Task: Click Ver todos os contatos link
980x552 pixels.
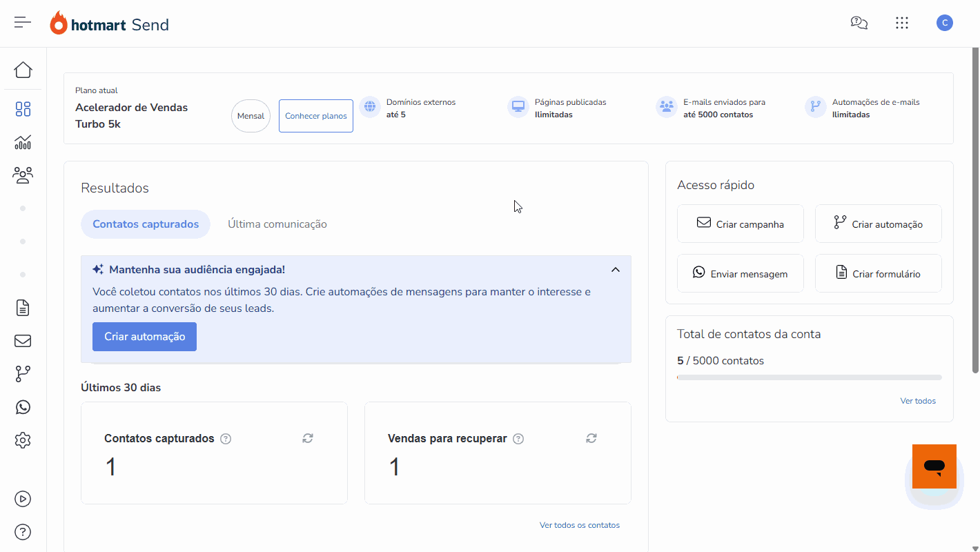Action: pyautogui.click(x=579, y=525)
